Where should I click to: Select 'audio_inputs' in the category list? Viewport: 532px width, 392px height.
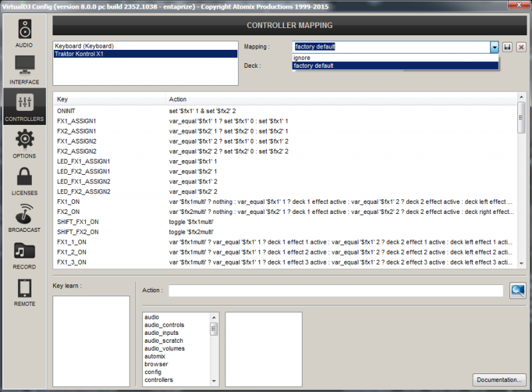[177, 333]
